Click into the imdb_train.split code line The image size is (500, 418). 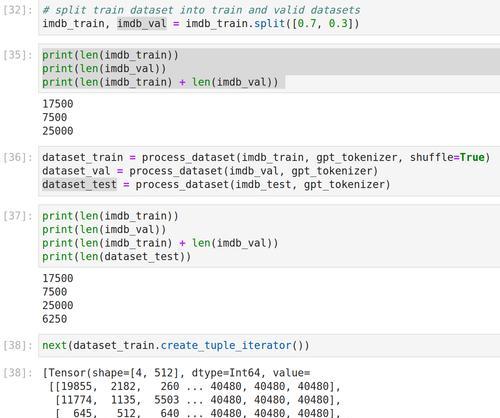[201, 24]
